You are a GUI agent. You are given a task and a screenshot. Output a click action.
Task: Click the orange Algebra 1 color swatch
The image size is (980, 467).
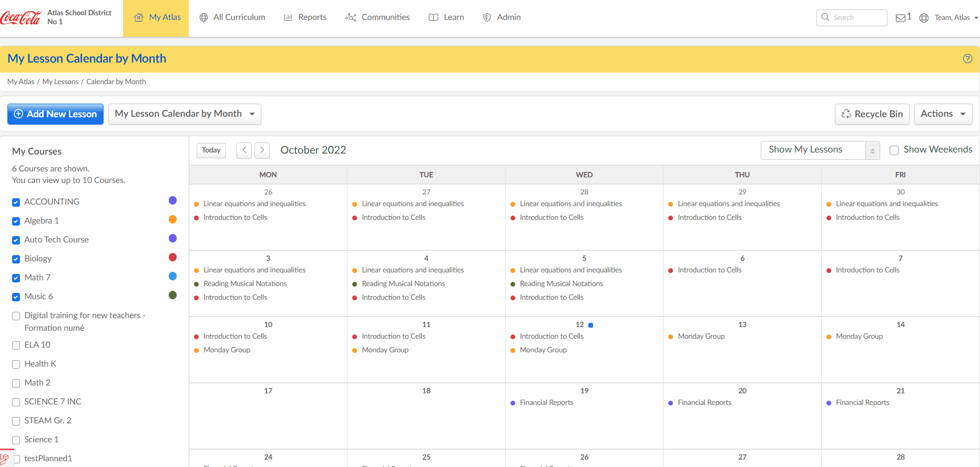tap(172, 220)
